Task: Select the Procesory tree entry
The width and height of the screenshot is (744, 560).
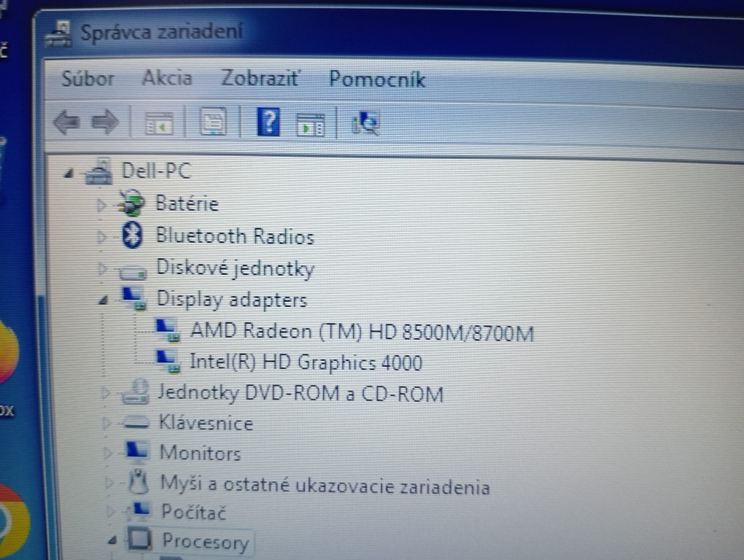Action: [206, 541]
